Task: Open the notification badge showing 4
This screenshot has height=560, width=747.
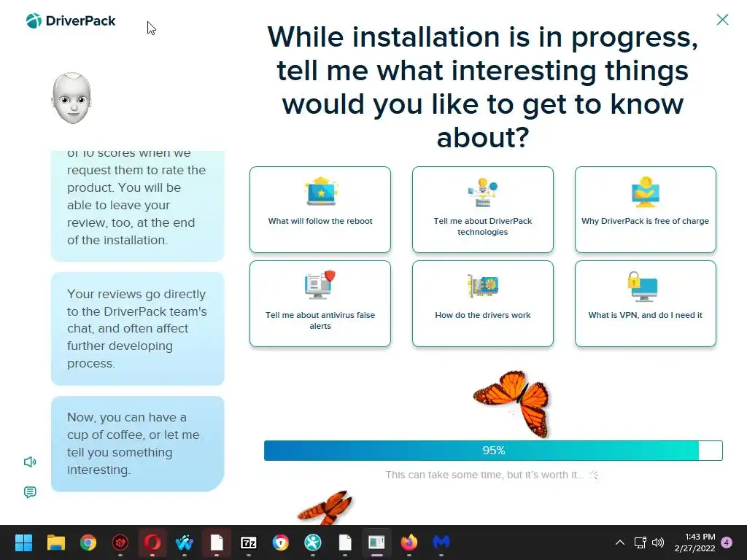Action: (x=727, y=542)
